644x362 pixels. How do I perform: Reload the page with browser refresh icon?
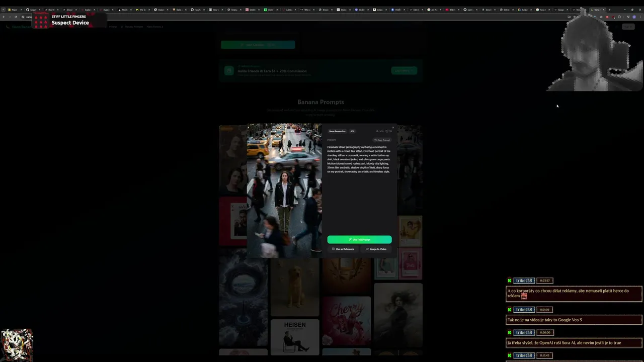(16, 17)
